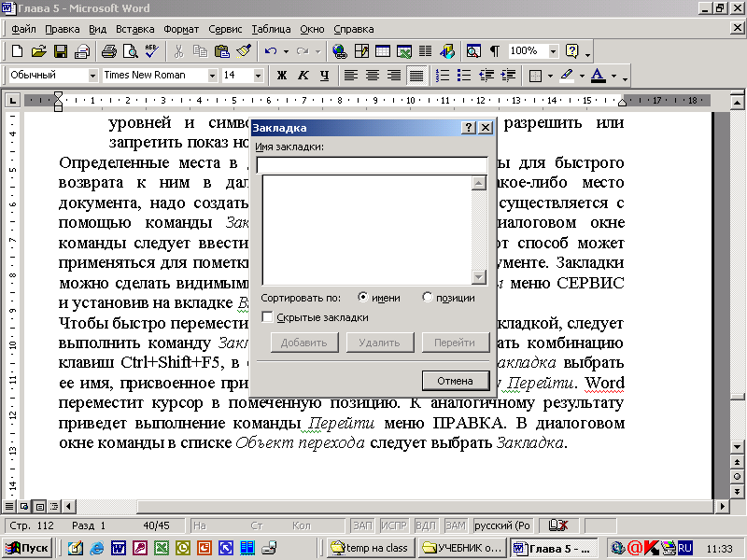Decrease paragraph indent
747x560 pixels.
click(x=486, y=76)
